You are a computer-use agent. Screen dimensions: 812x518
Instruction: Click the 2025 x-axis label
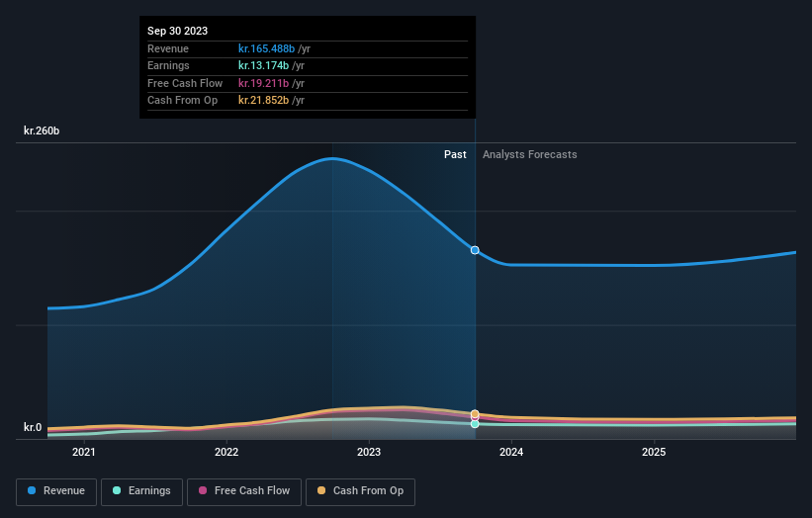[x=654, y=452]
